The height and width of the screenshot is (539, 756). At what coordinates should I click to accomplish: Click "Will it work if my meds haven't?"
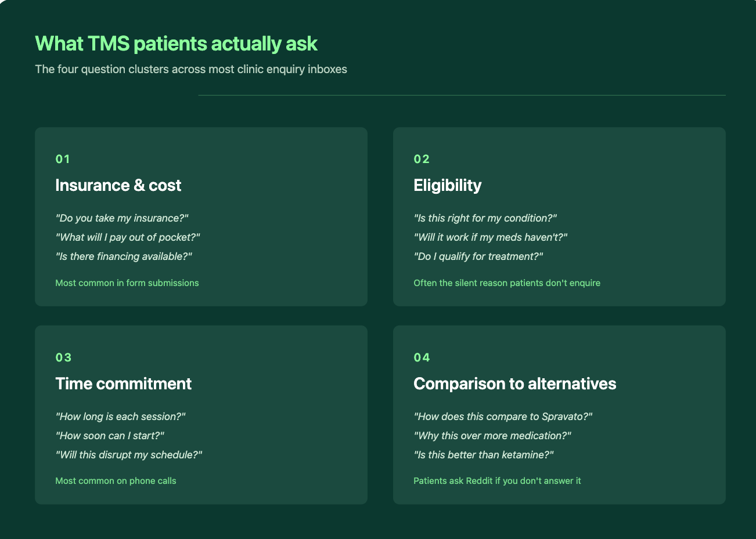[491, 237]
